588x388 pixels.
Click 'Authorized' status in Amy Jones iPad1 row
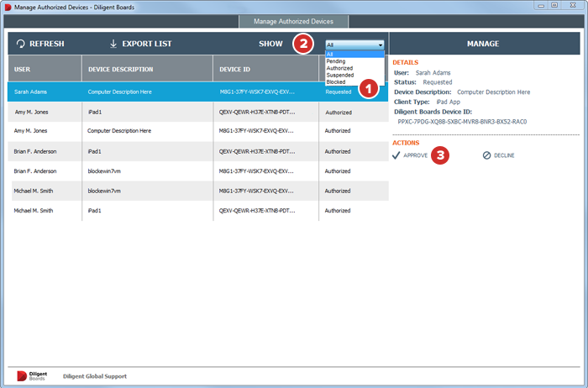click(x=339, y=113)
